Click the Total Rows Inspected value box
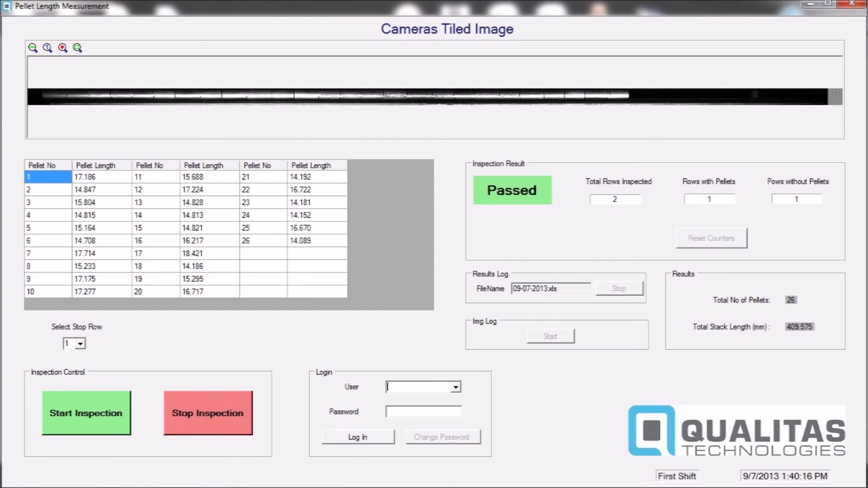Screen dimensions: 868x488 pyautogui.click(x=615, y=199)
